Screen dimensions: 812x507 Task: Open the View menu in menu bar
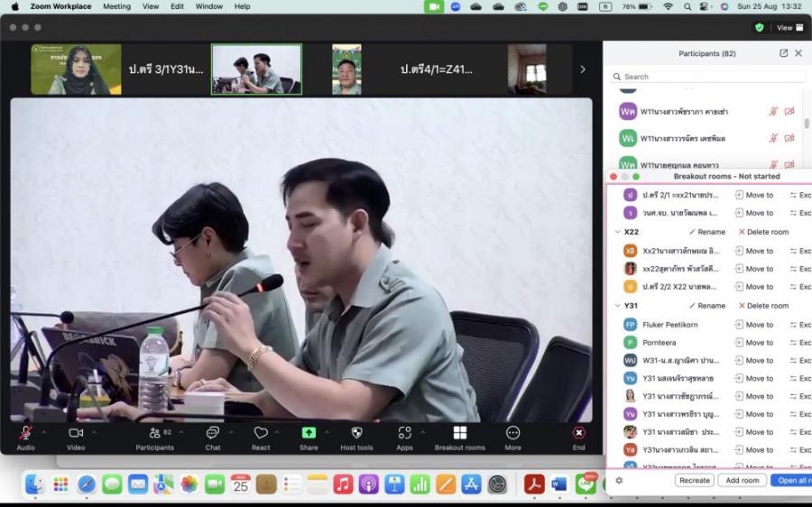tap(151, 6)
